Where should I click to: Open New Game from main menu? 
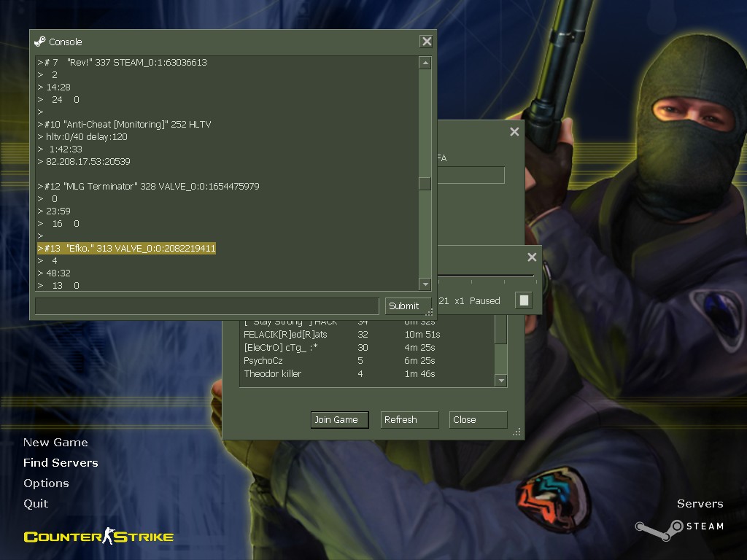point(55,443)
